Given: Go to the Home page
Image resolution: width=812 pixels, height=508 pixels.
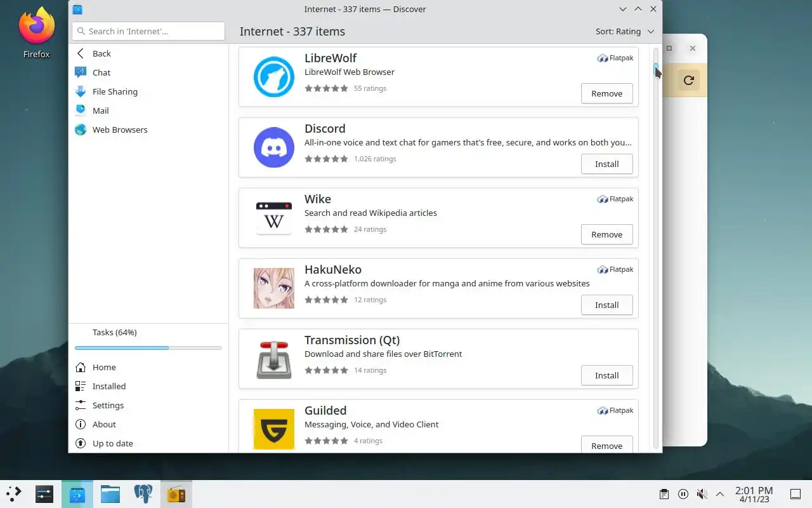Looking at the screenshot, I should [x=148, y=367].
